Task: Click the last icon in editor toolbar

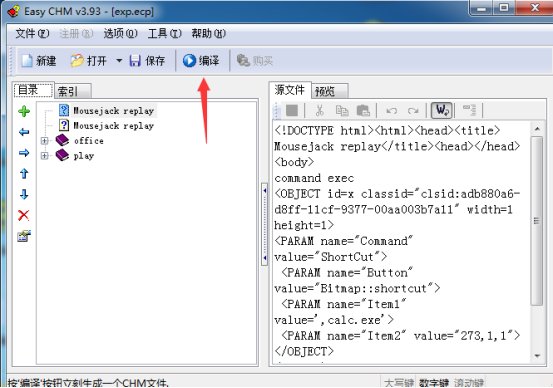Action: 469,110
